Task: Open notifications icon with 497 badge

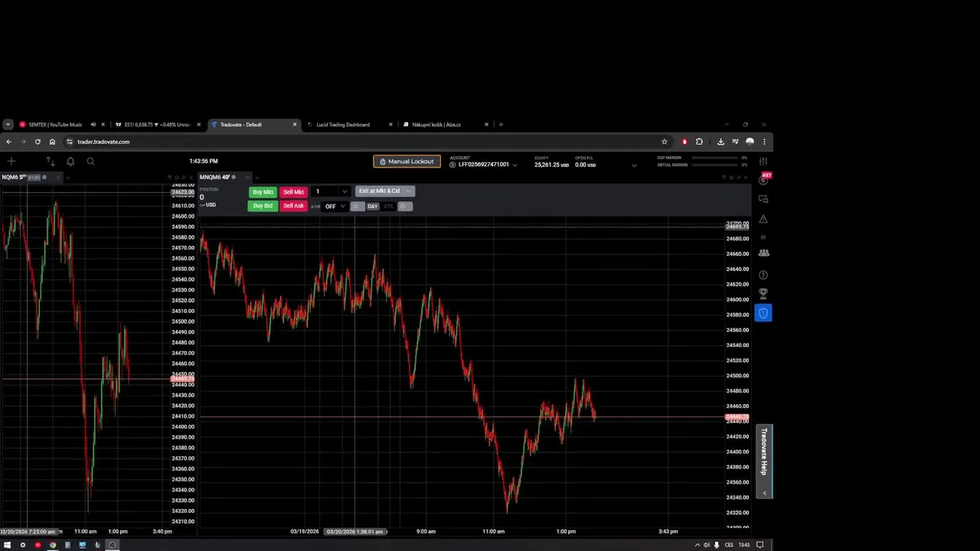Action: click(763, 179)
